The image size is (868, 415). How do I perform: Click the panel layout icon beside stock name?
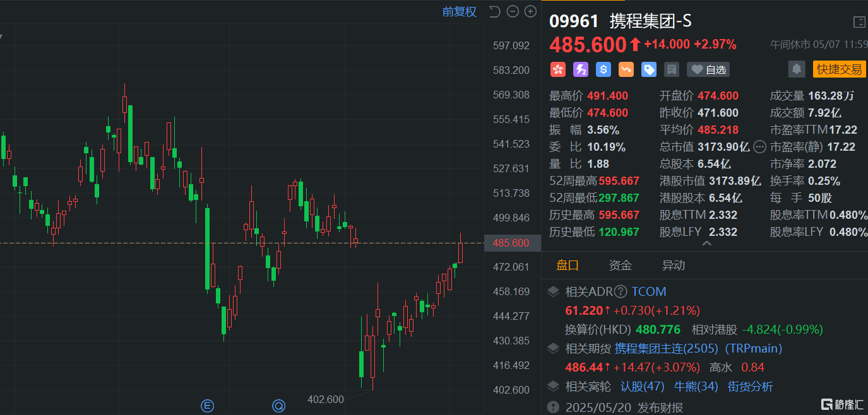[x=859, y=22]
